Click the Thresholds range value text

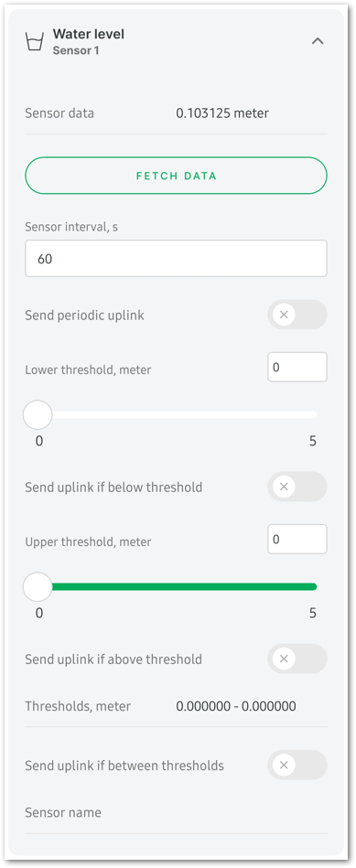pos(236,706)
